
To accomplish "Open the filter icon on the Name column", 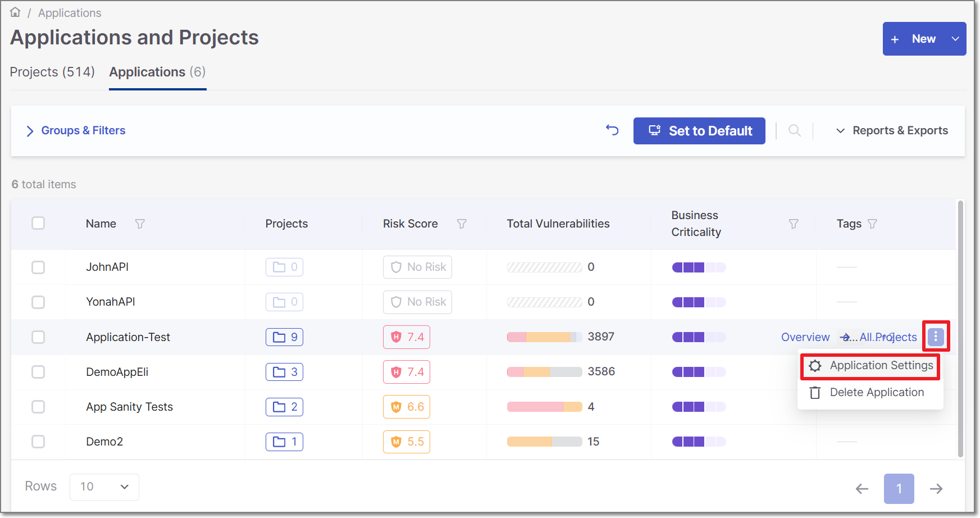I will click(x=140, y=224).
